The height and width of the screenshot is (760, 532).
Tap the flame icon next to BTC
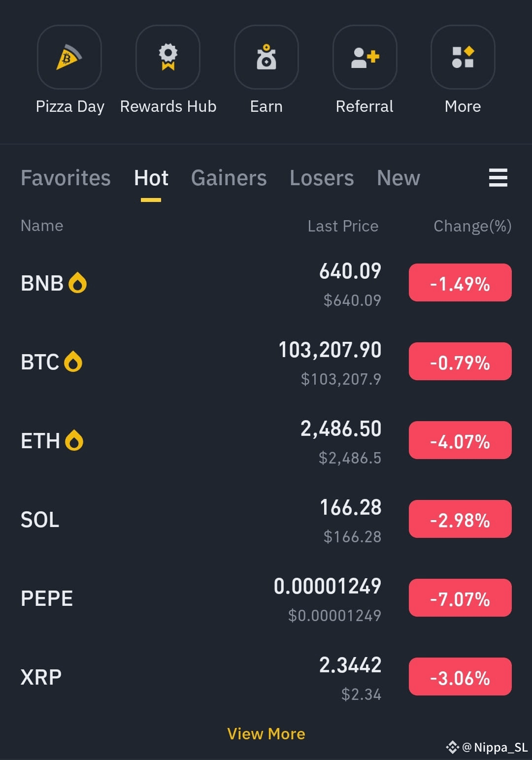click(x=73, y=362)
